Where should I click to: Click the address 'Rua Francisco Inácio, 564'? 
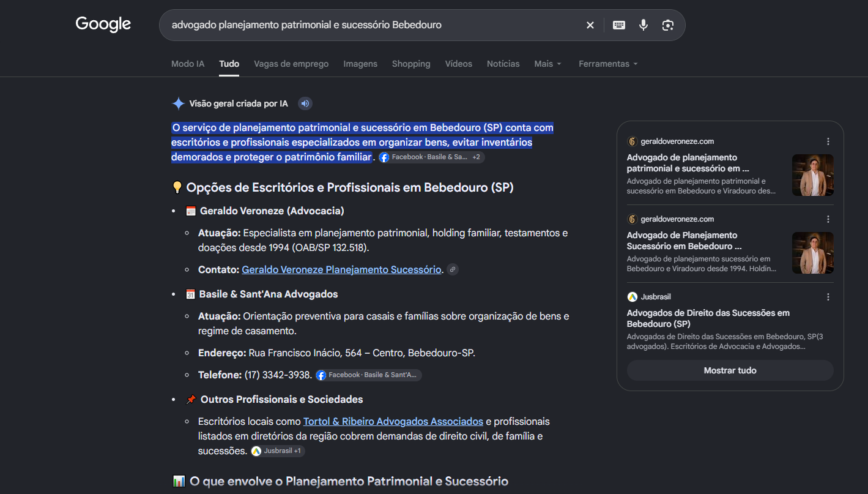pos(305,353)
